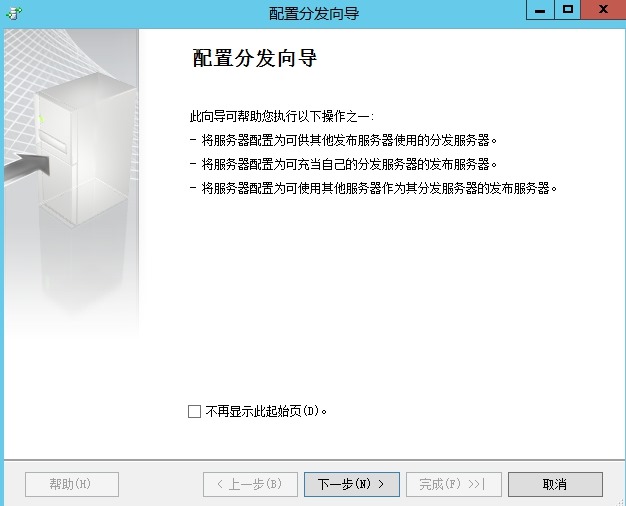Click the 上一步(B) back button

[250, 484]
